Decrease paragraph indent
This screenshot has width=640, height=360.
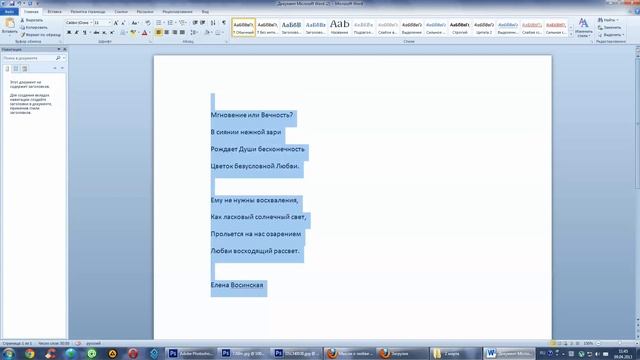[x=195, y=23]
